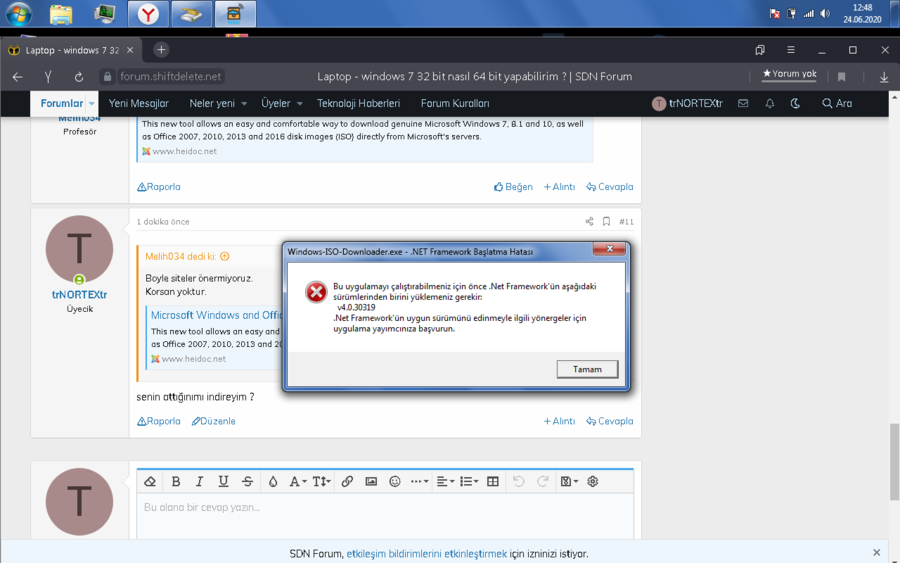Open the browser downloads arrow icon
Screen dimensions: 900x563
(884, 77)
